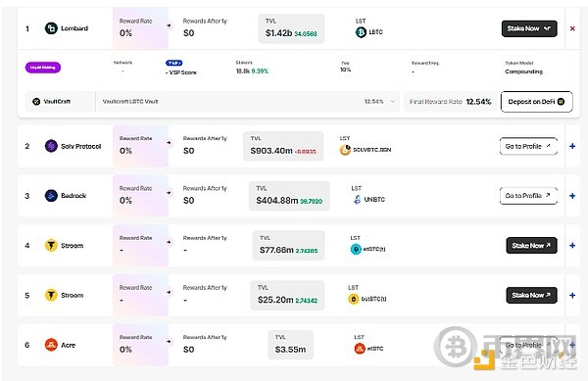Click the VSP badge above VSP Score

pyautogui.click(x=174, y=63)
